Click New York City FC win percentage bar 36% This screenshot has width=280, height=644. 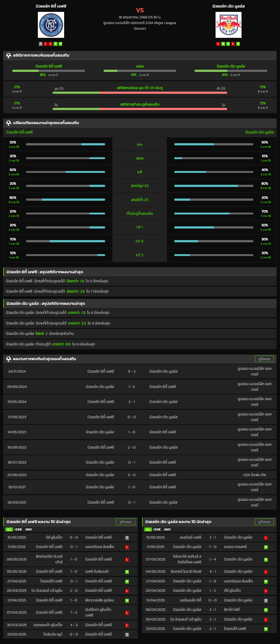tap(48, 71)
